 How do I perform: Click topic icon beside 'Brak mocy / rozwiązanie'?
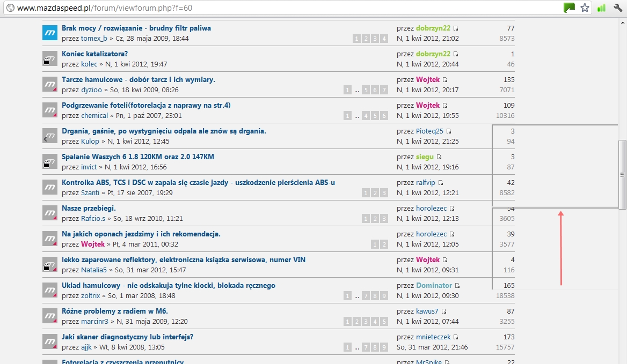(50, 33)
